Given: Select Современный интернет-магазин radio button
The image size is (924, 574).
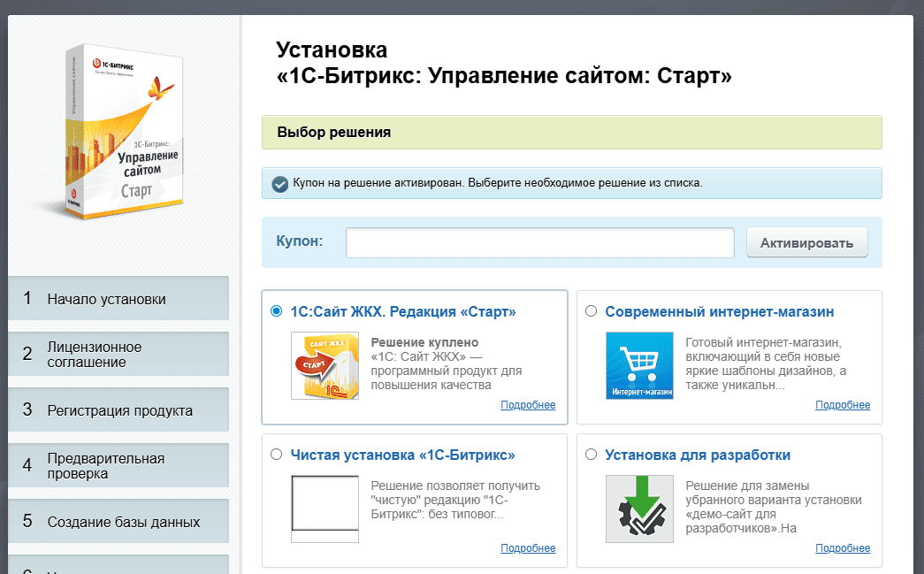Looking at the screenshot, I should 592,311.
